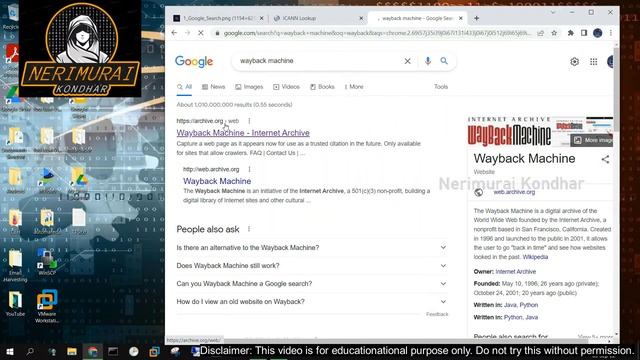Click the More images button
This screenshot has height=360, width=640.
pyautogui.click(x=593, y=140)
